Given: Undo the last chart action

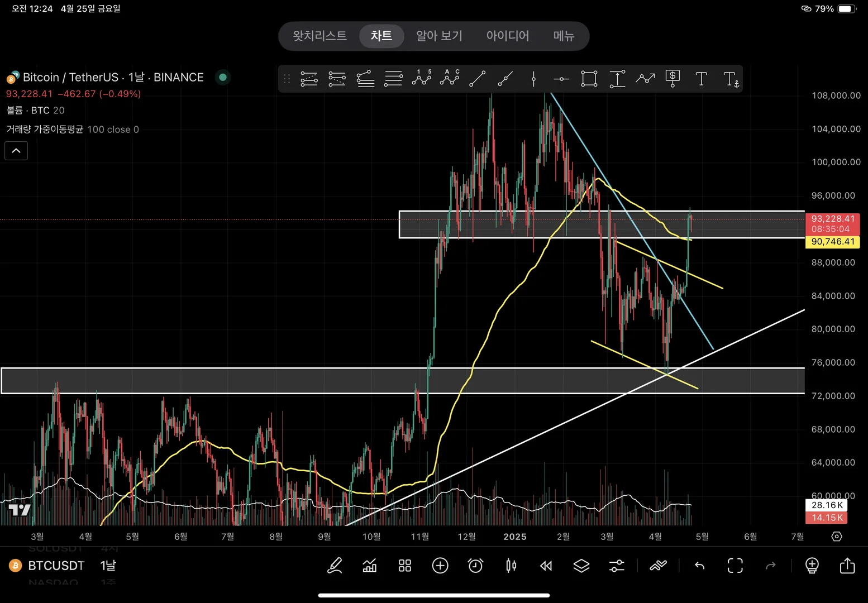Looking at the screenshot, I should 699,566.
